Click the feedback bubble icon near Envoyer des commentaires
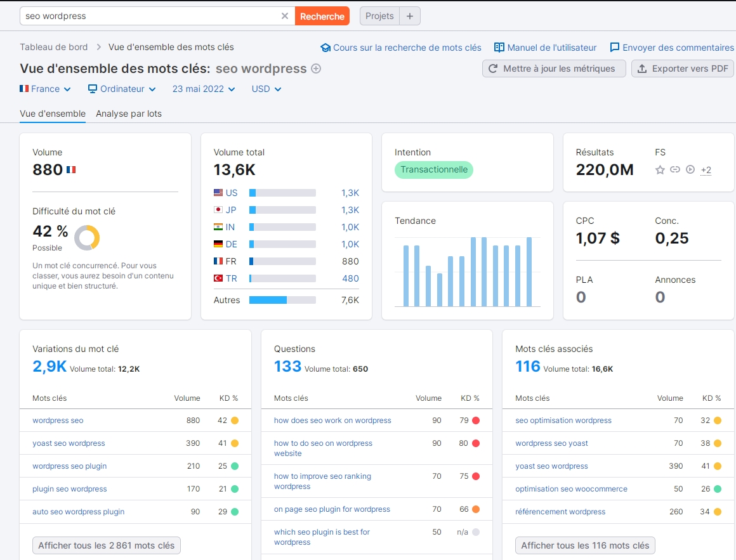Image resolution: width=736 pixels, height=560 pixels. click(x=614, y=47)
